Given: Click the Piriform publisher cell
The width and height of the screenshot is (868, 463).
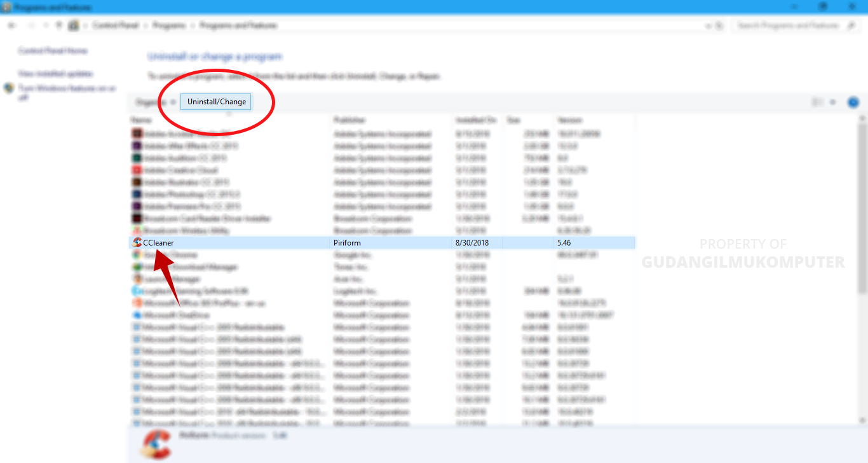Looking at the screenshot, I should click(347, 243).
